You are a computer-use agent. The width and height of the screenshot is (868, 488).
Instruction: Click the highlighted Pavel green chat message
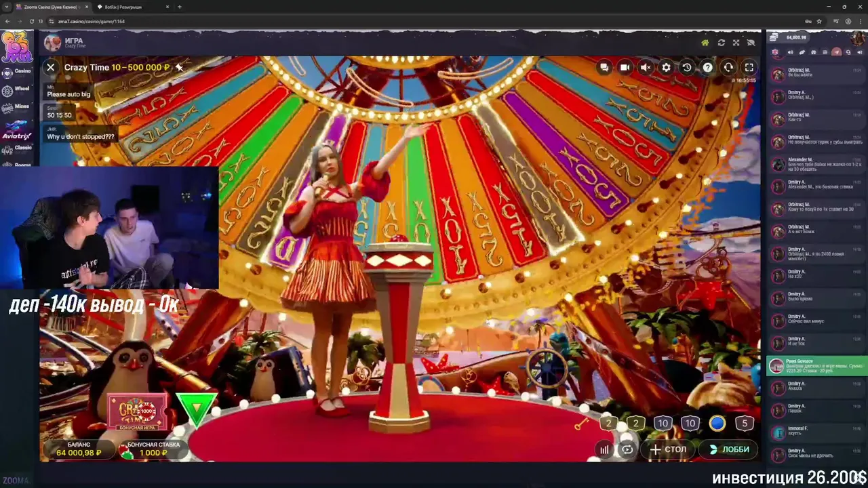(x=817, y=366)
